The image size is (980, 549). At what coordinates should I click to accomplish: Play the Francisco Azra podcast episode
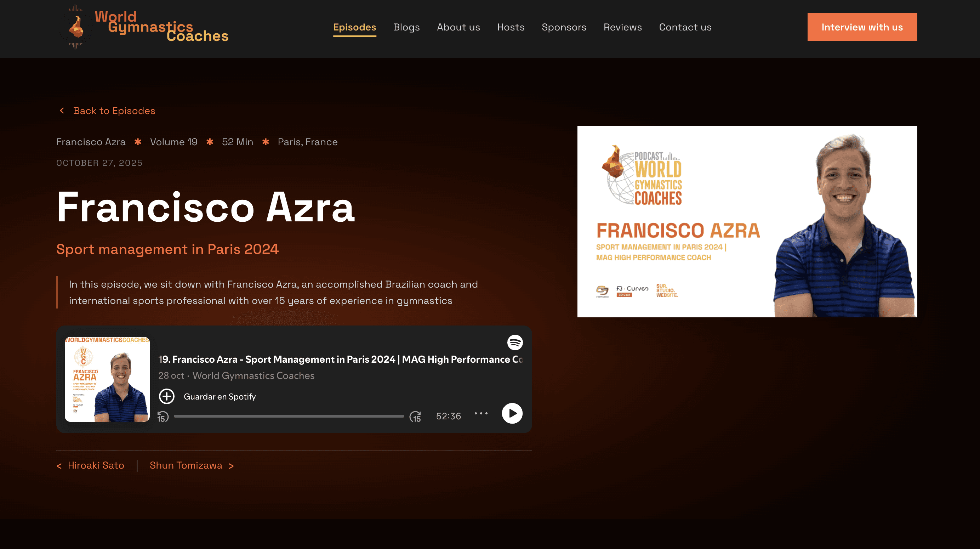point(512,413)
